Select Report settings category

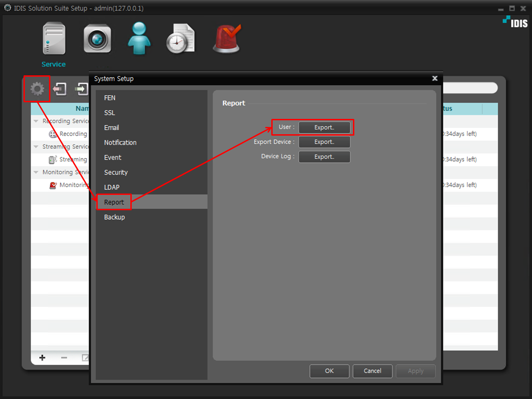(151, 202)
